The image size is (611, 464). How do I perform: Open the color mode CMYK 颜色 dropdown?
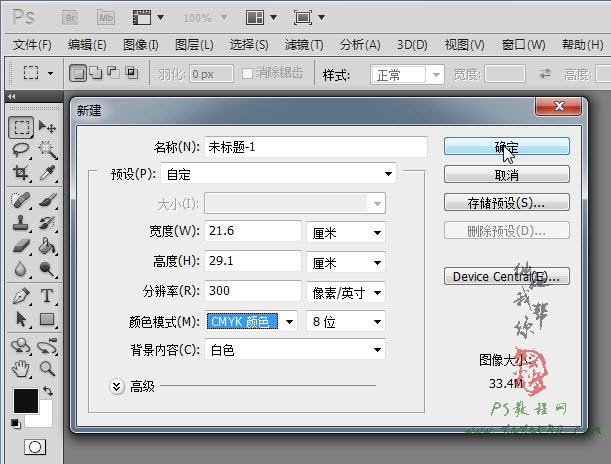pyautogui.click(x=251, y=321)
